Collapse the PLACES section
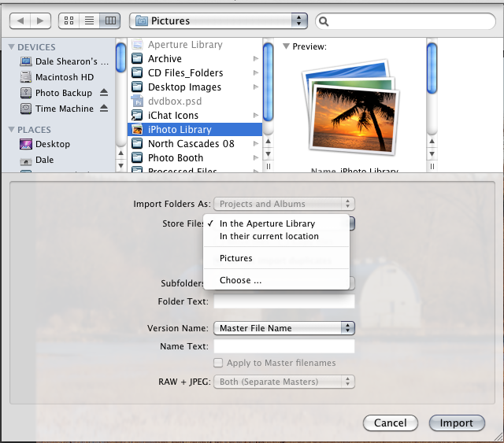This screenshot has width=504, height=443. [11, 130]
